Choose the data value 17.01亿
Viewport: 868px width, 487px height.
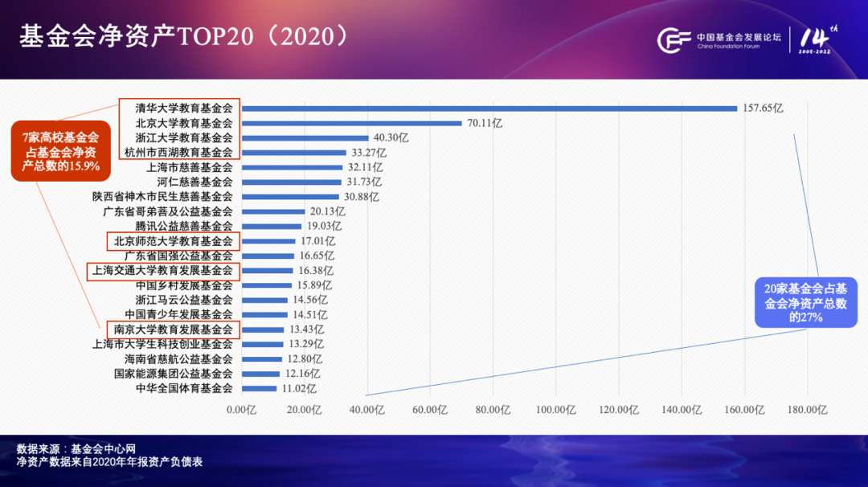pos(317,241)
